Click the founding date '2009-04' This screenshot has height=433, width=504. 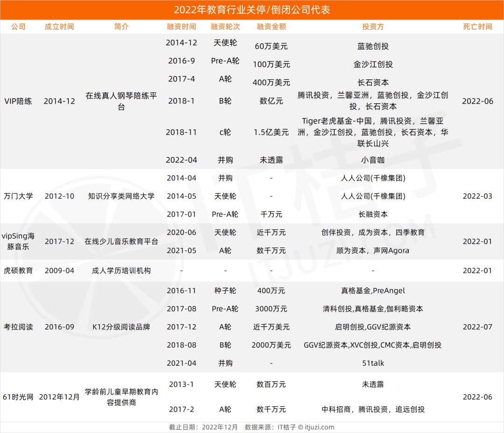tap(59, 270)
